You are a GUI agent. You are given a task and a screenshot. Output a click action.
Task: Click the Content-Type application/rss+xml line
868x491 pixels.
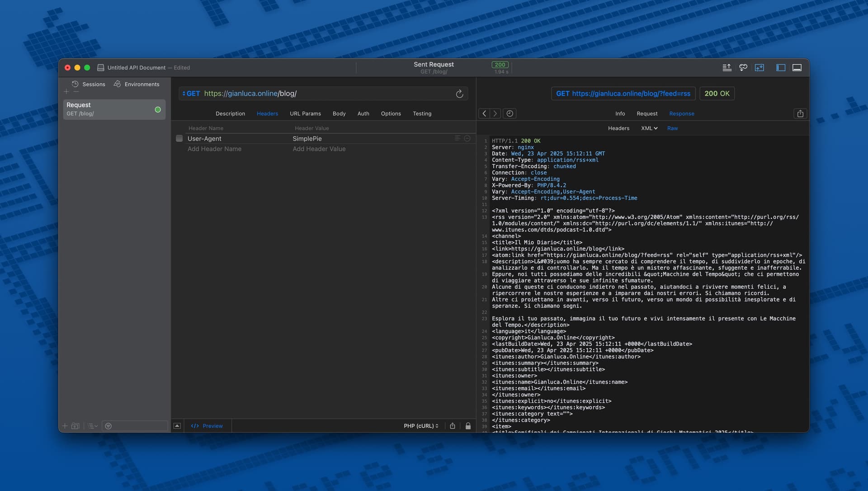545,160
